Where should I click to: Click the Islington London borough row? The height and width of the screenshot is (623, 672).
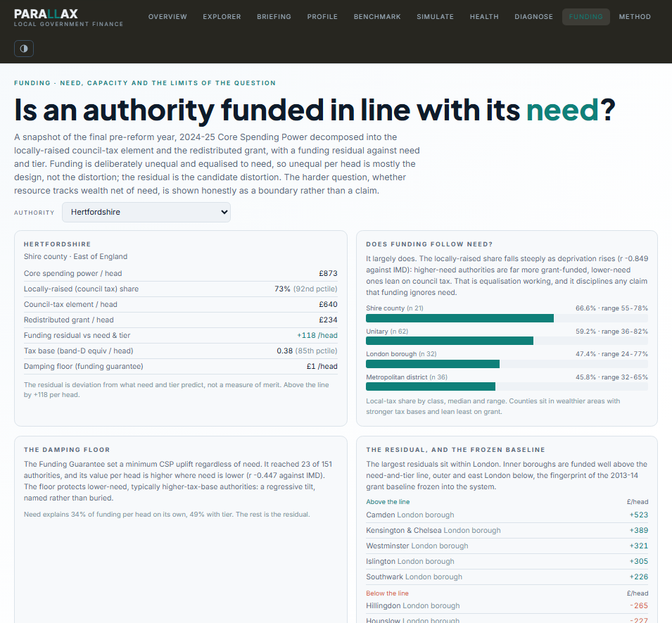[507, 561]
